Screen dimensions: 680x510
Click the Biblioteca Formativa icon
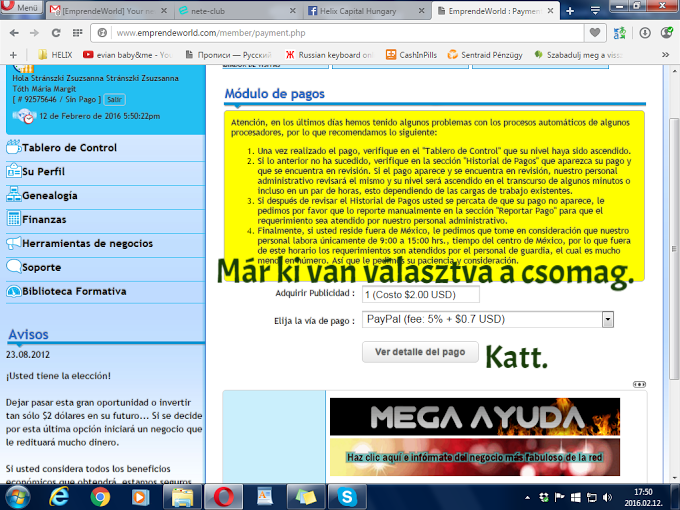coord(14,291)
